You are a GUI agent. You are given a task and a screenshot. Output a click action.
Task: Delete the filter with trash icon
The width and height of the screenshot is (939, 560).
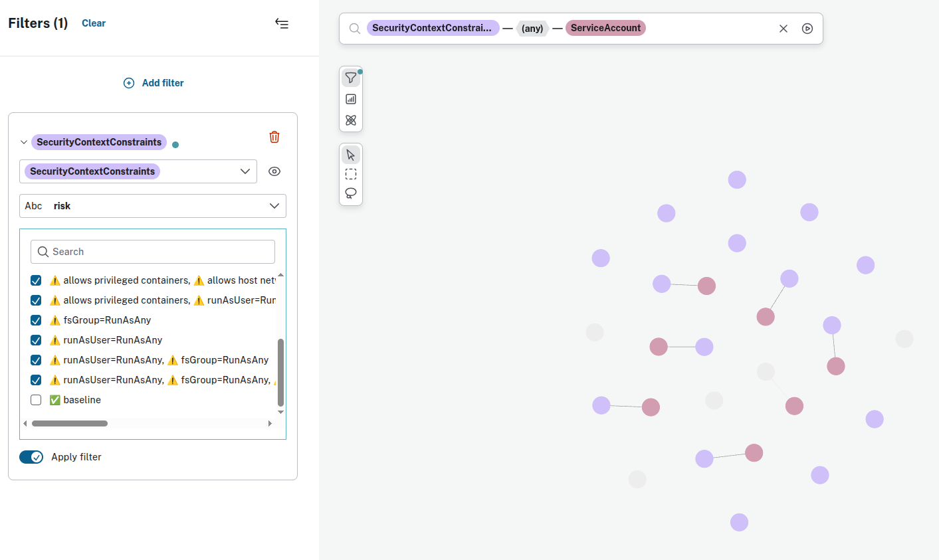(274, 137)
